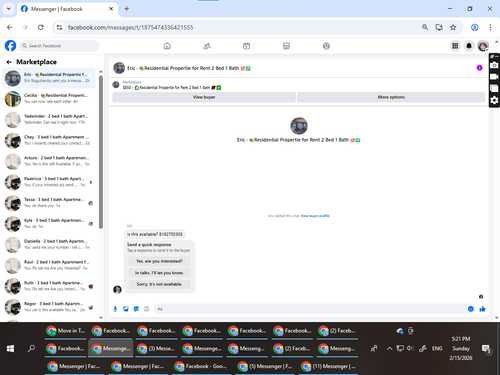Open the Chrome zoom magnifier icon
500x375 pixels.
pyautogui.click(x=425, y=27)
